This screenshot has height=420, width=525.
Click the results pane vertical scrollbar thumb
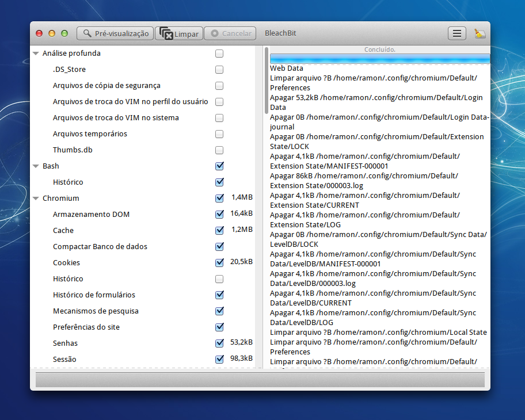[267, 81]
